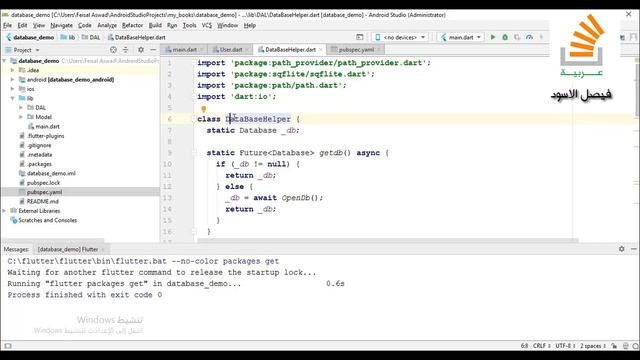The width and height of the screenshot is (640, 360).
Task: Expand the Model folder arrow
Action: point(21,117)
